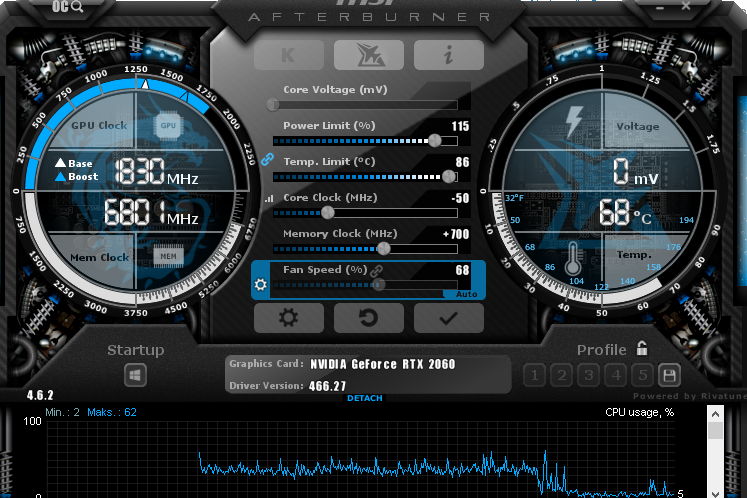The image size is (747, 498).
Task: Click the monitoring graph scroll down arrow
Action: pyautogui.click(x=715, y=494)
